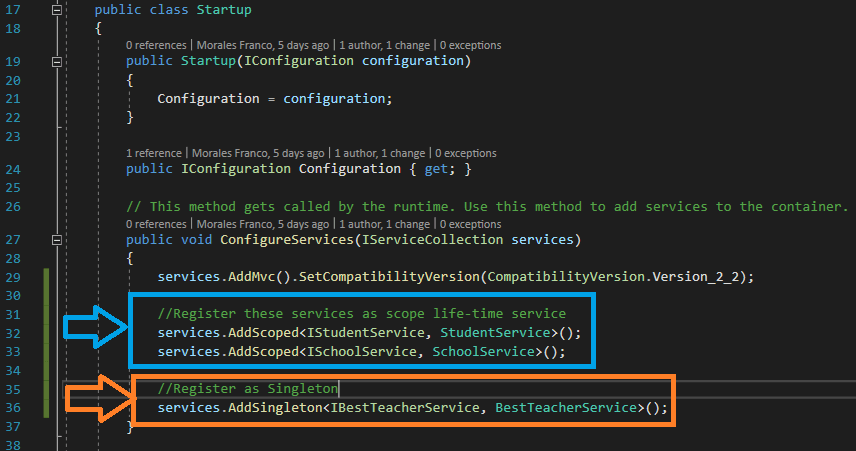Viewport: 856px width, 451px height.
Task: Click '0 exceptions' above the Startup constructor
Action: 471,45
